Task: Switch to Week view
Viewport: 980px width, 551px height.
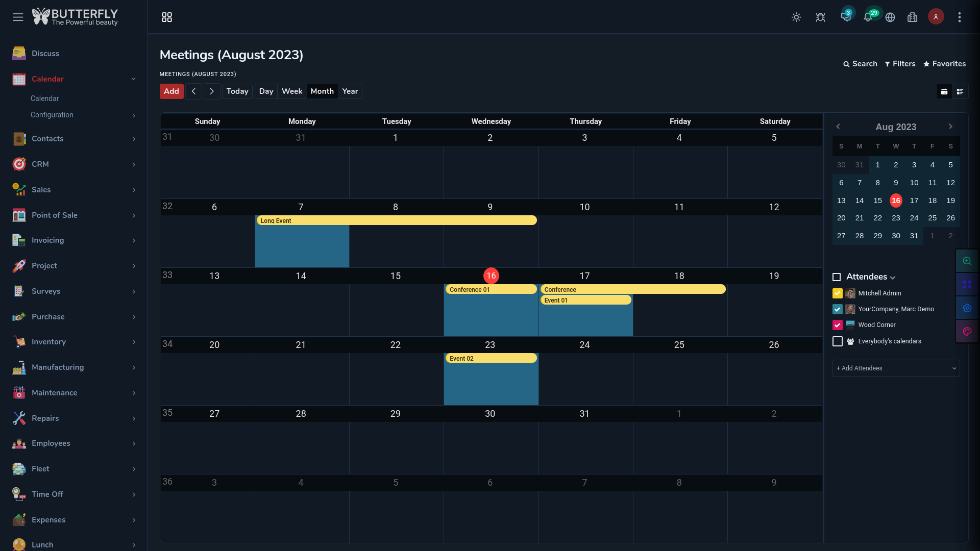Action: (292, 91)
